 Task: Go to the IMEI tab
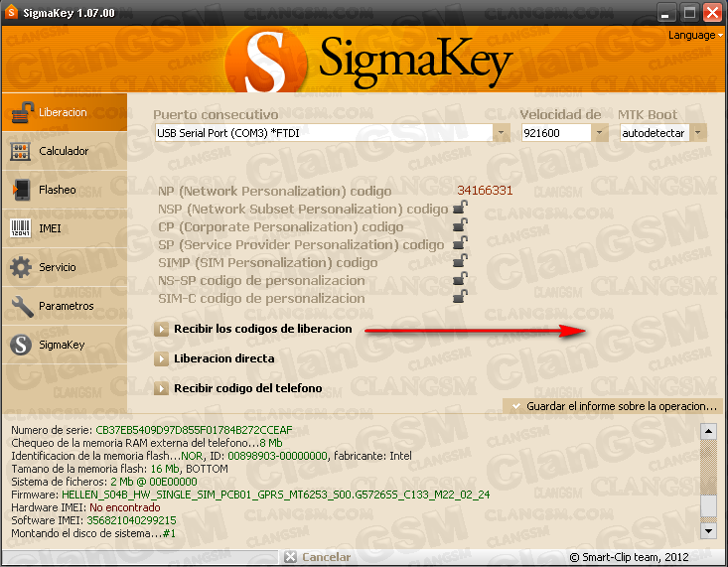(x=65, y=228)
